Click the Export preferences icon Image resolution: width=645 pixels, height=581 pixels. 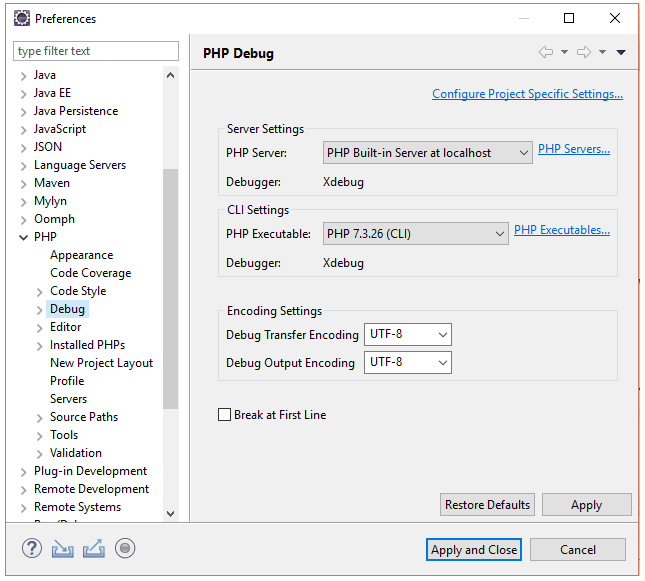tap(94, 548)
